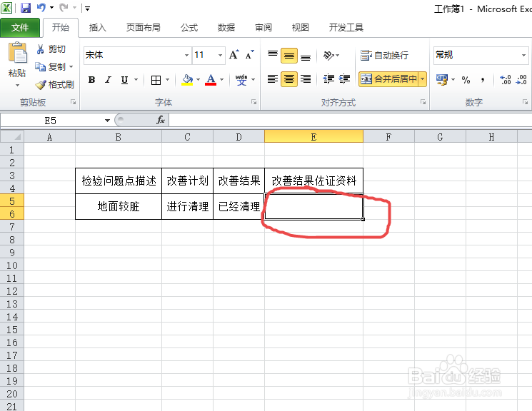Click the increase indent icon

pos(344,79)
